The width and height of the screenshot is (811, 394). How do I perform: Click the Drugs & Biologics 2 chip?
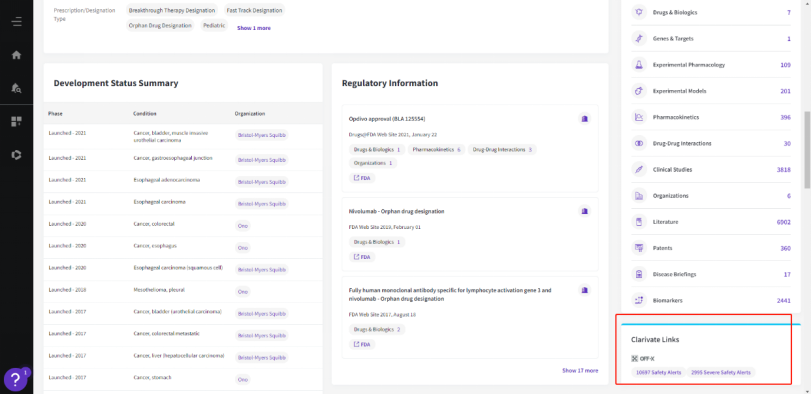coord(377,329)
